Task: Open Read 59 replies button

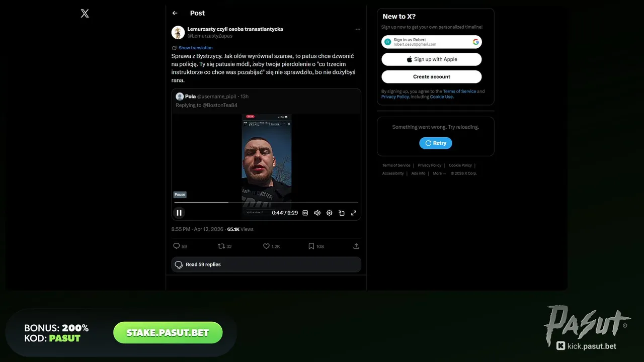Action: (x=266, y=264)
